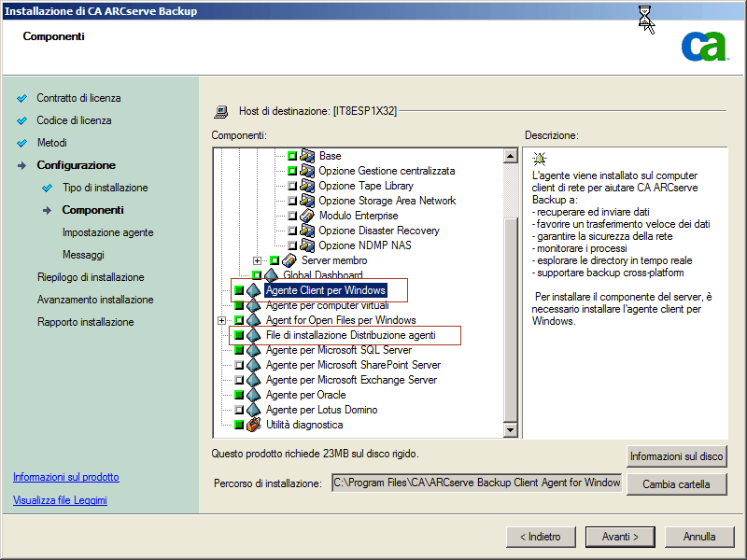747x560 pixels.
Task: Click the Opzione Tape Library icon
Action: (307, 186)
